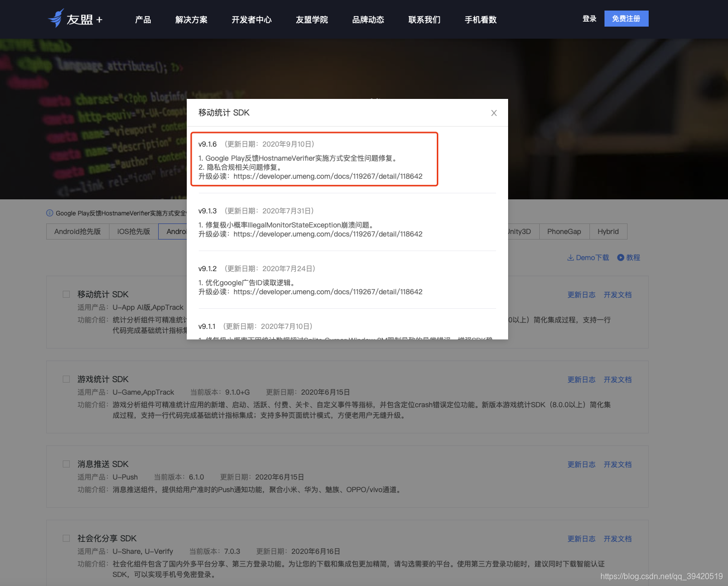Viewport: 728px width, 586px height.
Task: Open 品牌动态 in navigation bar
Action: (368, 20)
